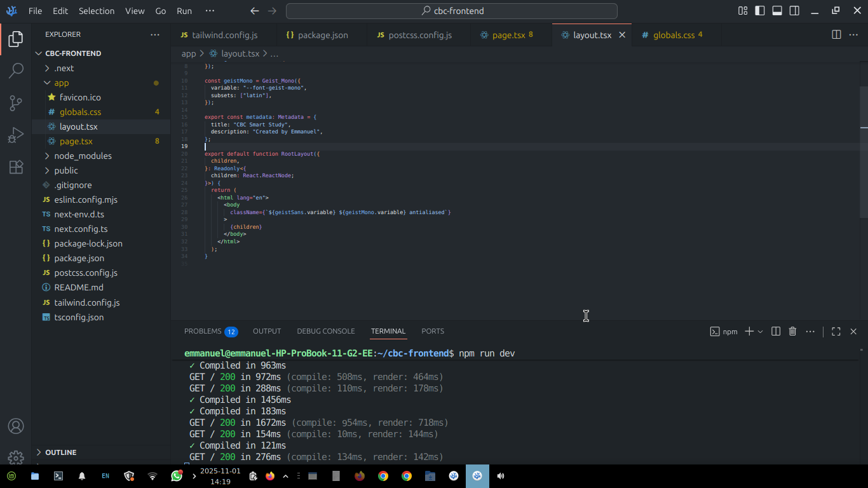Maximize the terminal panel size
868x488 pixels.
(x=836, y=331)
